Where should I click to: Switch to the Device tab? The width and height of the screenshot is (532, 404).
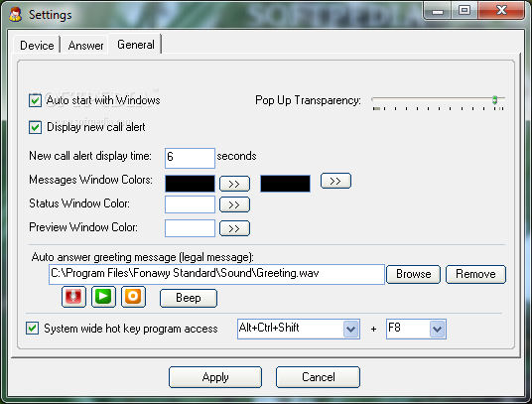37,46
